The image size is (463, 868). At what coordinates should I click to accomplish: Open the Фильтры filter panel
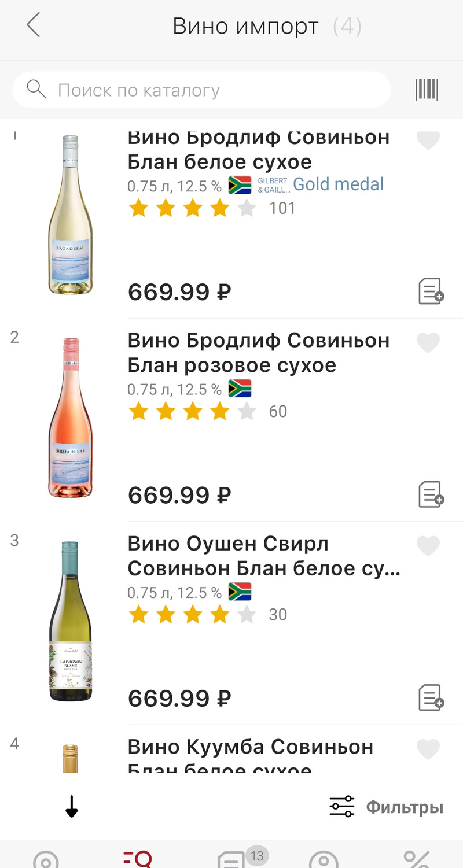point(387,807)
